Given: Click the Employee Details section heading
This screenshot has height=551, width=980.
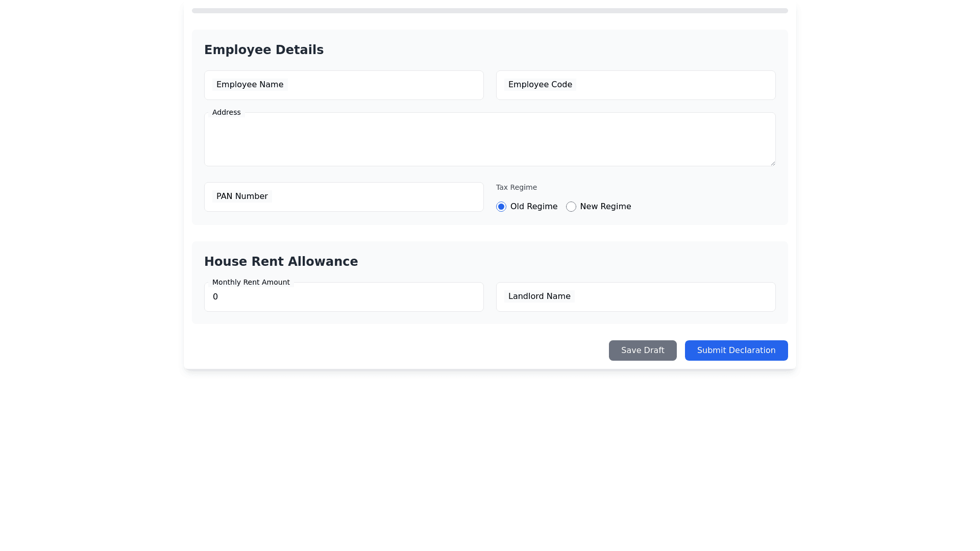Looking at the screenshot, I should 264,50.
